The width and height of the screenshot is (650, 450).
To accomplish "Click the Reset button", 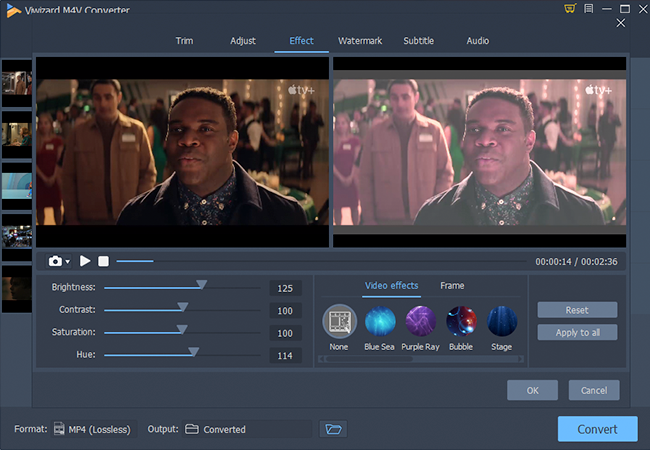I will pyautogui.click(x=577, y=310).
